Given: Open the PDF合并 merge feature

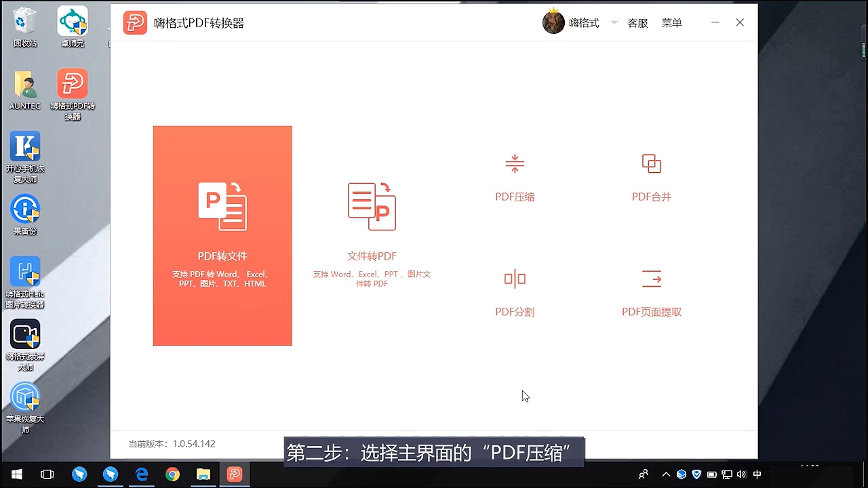Looking at the screenshot, I should point(650,176).
